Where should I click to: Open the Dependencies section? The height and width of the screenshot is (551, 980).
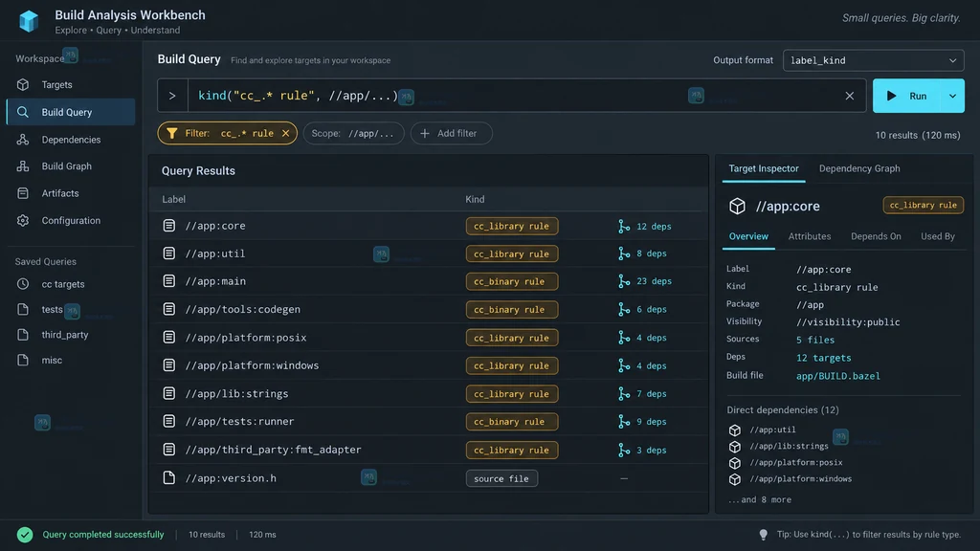coord(71,140)
